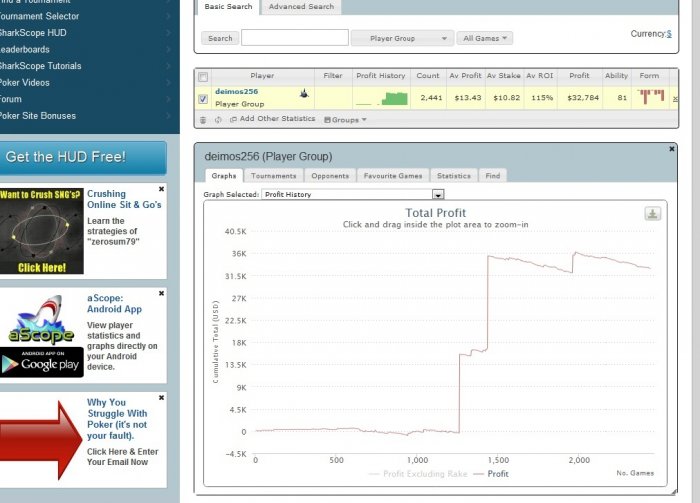
Task: Open the Player Group dropdown
Action: (x=402, y=38)
